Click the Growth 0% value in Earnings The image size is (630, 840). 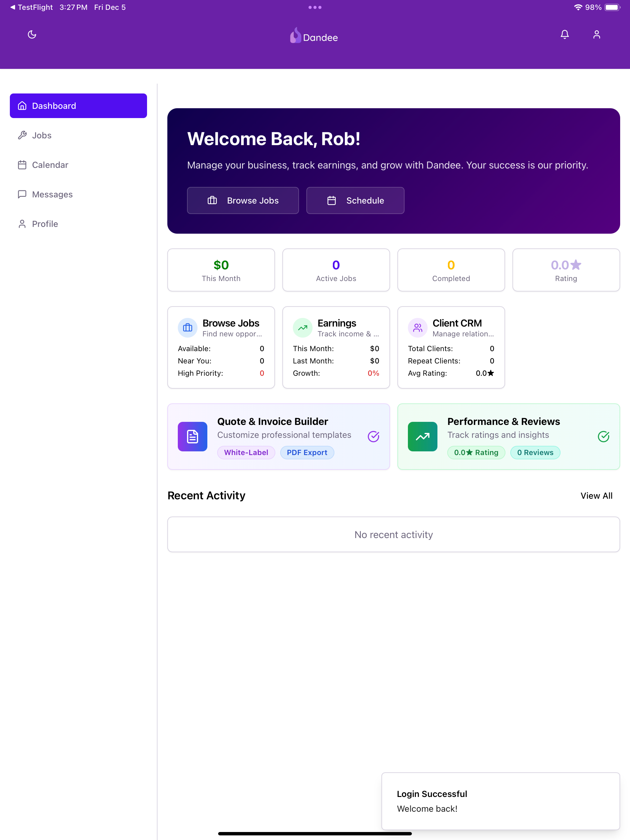tap(373, 373)
